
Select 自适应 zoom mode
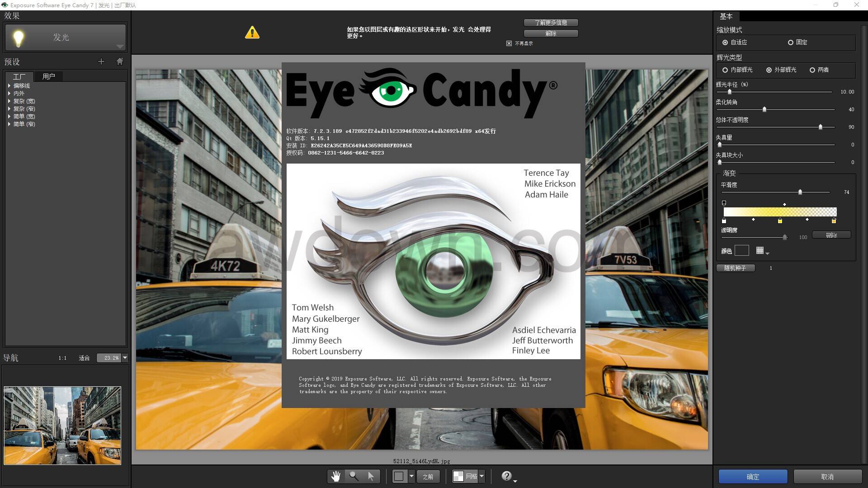(726, 42)
